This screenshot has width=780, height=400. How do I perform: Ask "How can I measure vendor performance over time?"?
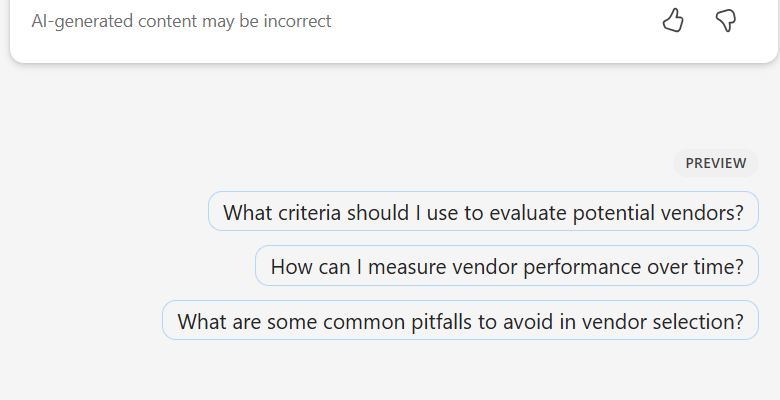(x=507, y=267)
